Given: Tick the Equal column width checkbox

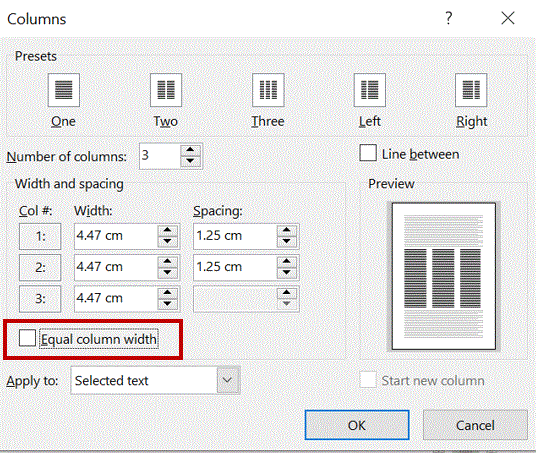Looking at the screenshot, I should click(x=27, y=338).
